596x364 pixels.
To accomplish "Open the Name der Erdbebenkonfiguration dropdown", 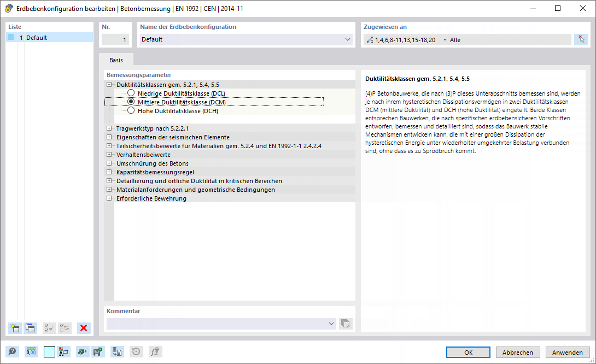I will point(347,39).
